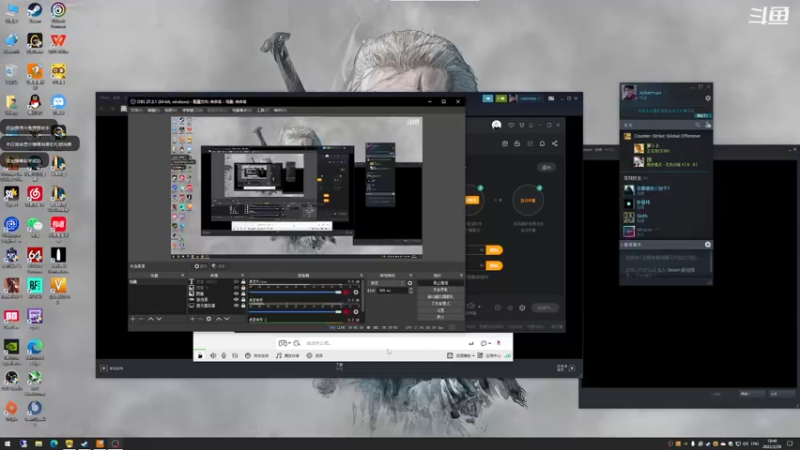Create a group chat with the plus icon
Image resolution: width=800 pixels, height=450 pixels.
[708, 245]
